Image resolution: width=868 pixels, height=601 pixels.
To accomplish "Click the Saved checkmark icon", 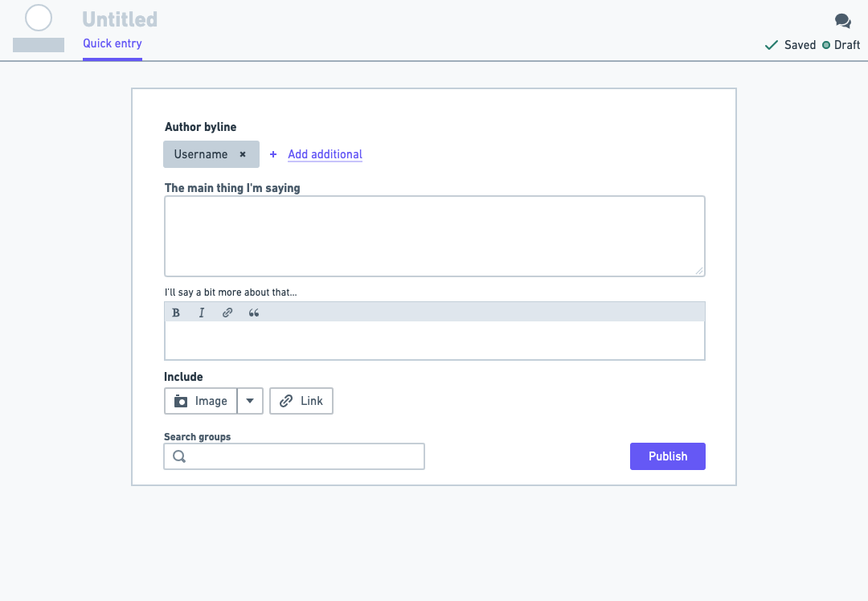I will [x=771, y=44].
